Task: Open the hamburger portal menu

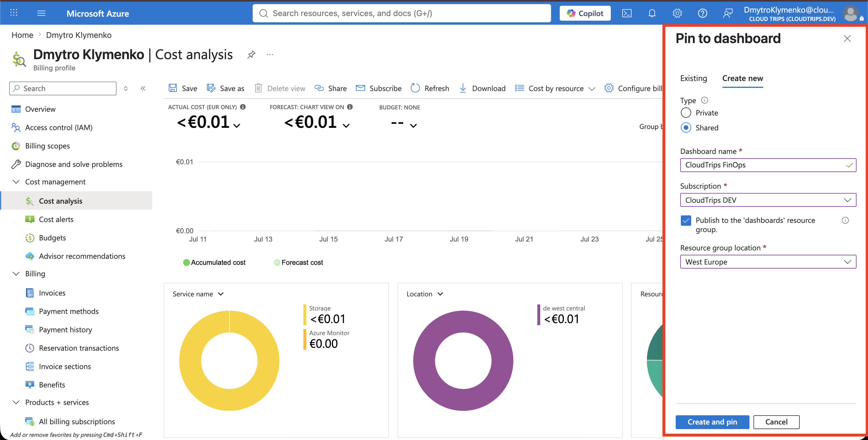Action: (41, 13)
